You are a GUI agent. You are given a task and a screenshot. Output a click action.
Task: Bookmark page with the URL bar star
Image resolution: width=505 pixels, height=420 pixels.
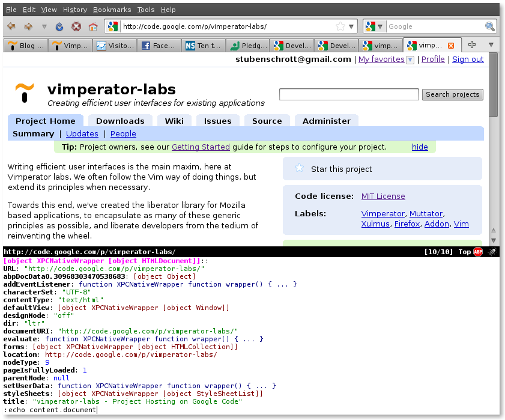(340, 26)
